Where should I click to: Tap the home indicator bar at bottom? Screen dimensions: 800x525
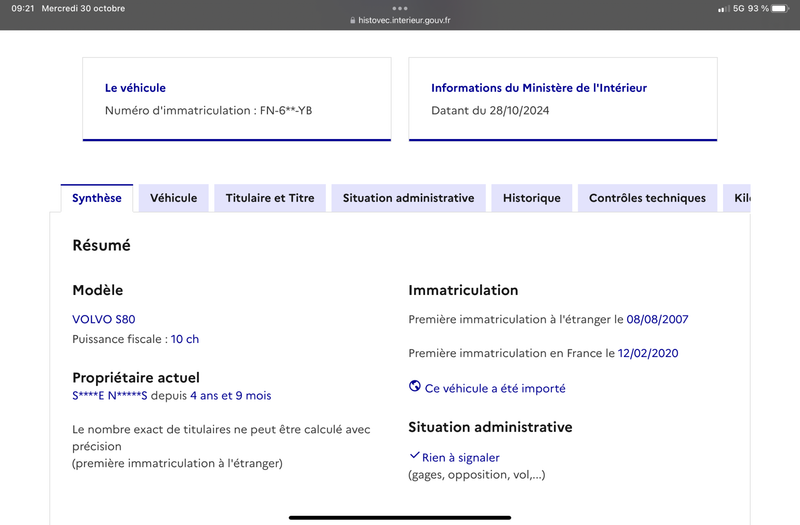(x=400, y=517)
